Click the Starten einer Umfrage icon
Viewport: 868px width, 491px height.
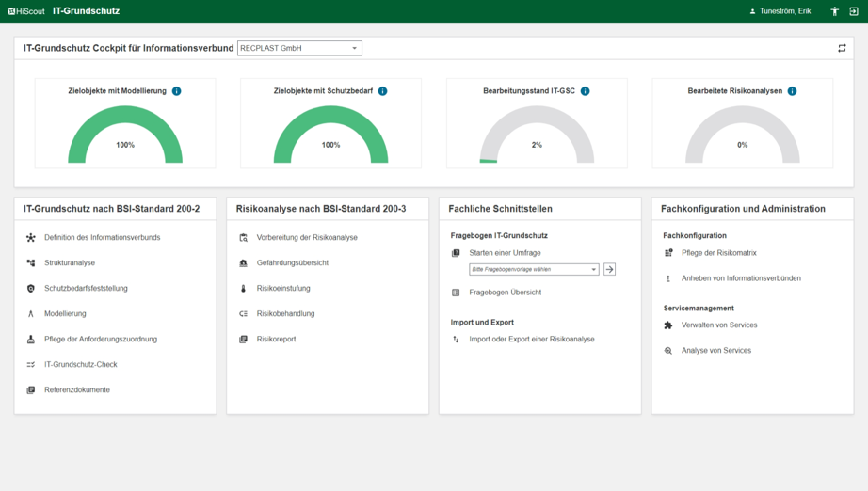456,253
